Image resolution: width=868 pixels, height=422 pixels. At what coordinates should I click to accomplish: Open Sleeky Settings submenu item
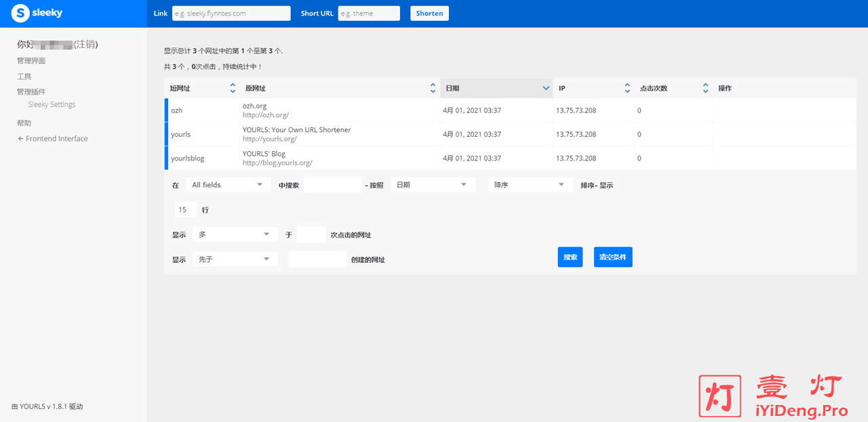(x=52, y=105)
